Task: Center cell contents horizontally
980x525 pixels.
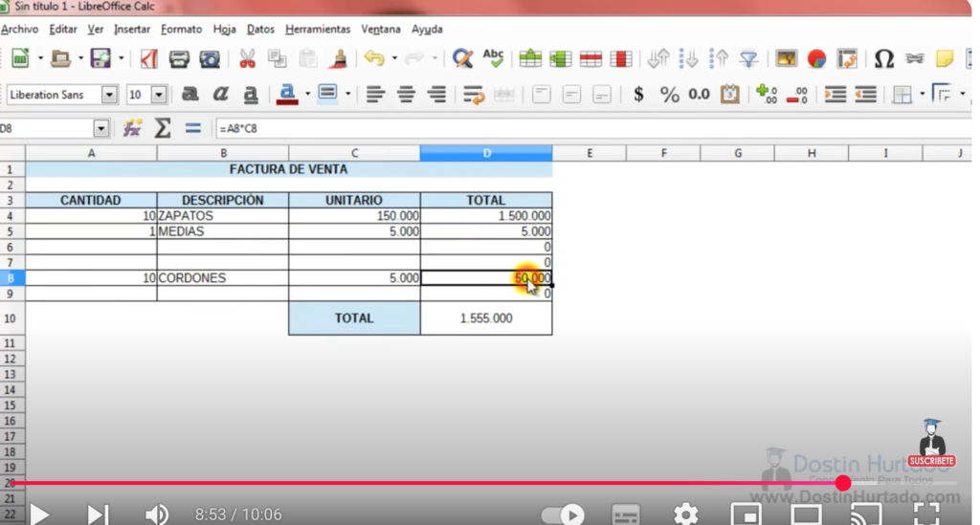Action: click(406, 95)
